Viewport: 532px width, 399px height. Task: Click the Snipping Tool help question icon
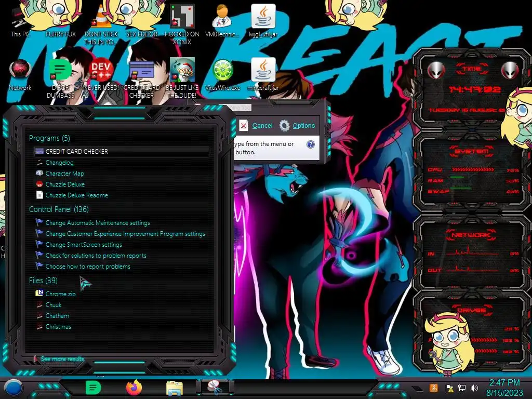[311, 144]
